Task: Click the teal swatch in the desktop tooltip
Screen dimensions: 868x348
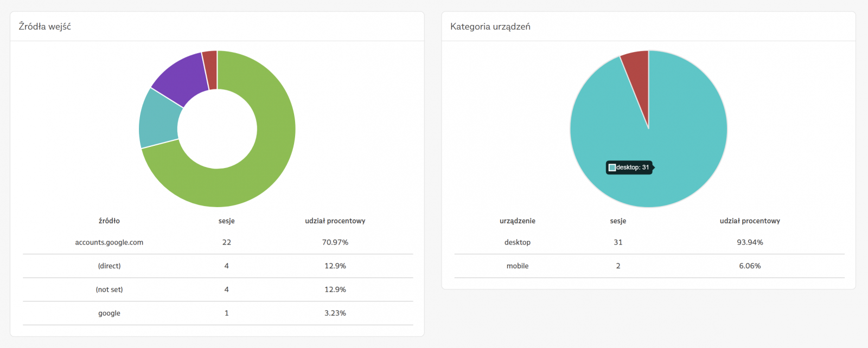Action: click(x=612, y=167)
